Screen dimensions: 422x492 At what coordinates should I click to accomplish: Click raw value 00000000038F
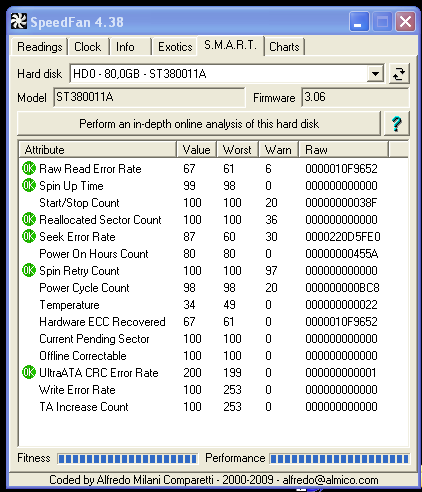[x=341, y=203]
